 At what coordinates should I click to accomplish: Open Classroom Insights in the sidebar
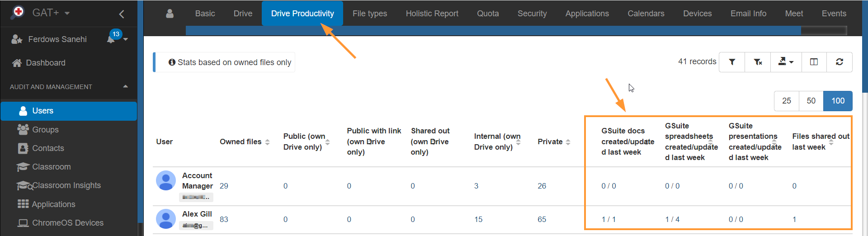pyautogui.click(x=66, y=185)
